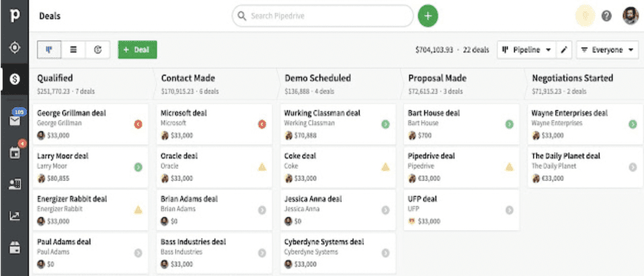Screen dimensions: 644x276
Task: Open the George Grillman deal title
Action: coord(71,113)
